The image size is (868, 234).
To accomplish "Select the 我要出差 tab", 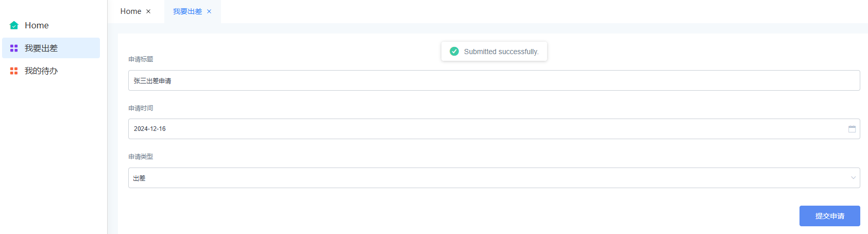I will click(188, 11).
